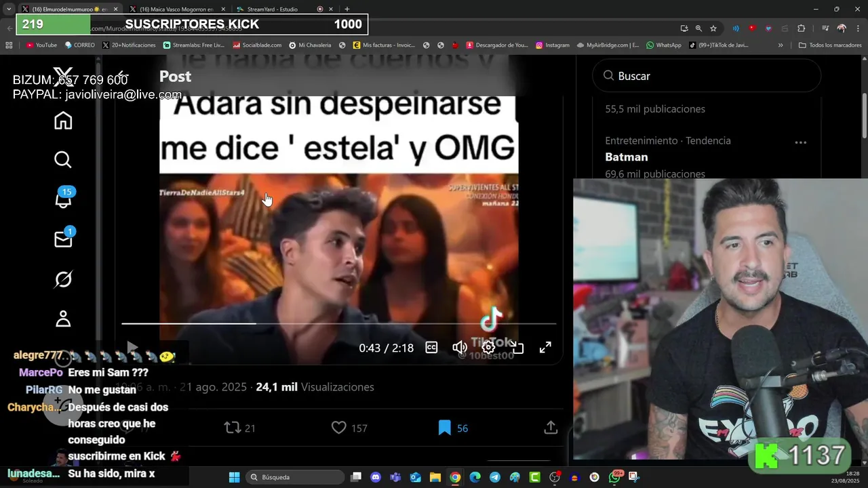
Task: Open X messages envelope icon
Action: pyautogui.click(x=63, y=239)
